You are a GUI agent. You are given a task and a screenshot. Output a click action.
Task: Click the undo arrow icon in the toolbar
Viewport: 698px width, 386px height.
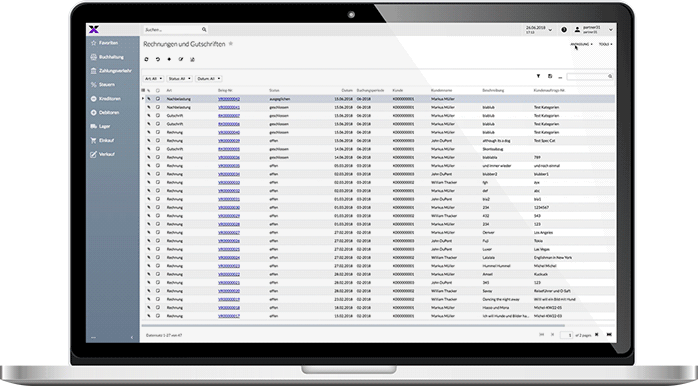pyautogui.click(x=158, y=59)
